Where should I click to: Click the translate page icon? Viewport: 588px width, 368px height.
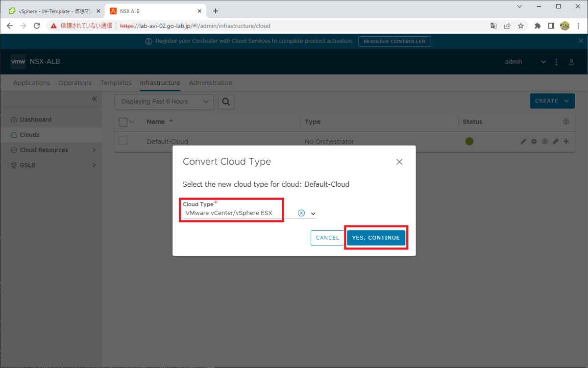494,26
